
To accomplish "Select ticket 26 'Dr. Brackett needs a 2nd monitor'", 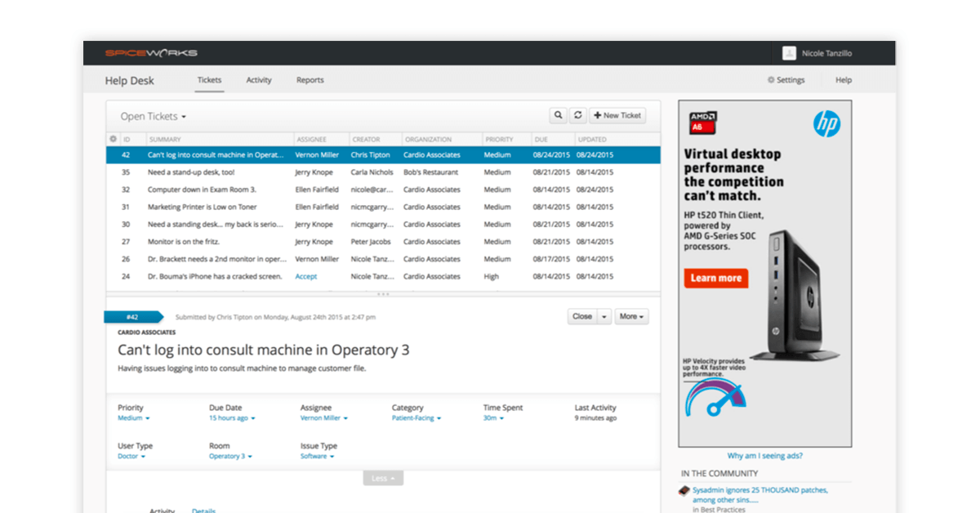I will click(383, 259).
